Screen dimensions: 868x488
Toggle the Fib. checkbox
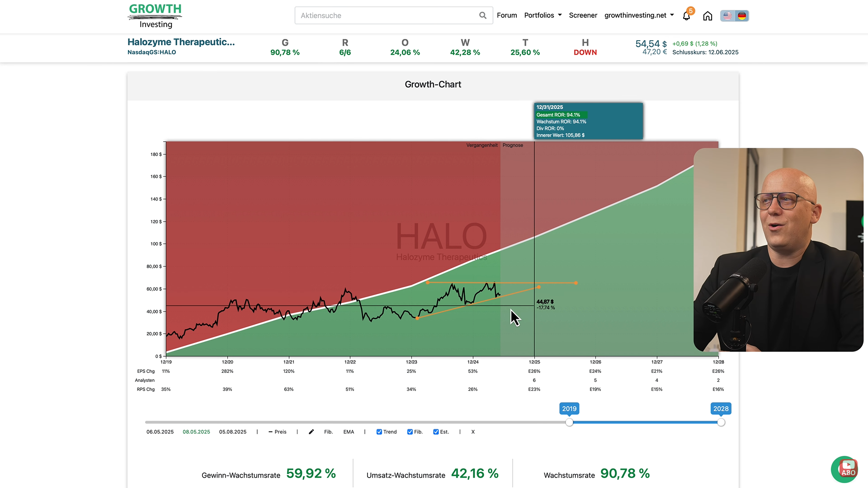click(x=410, y=432)
